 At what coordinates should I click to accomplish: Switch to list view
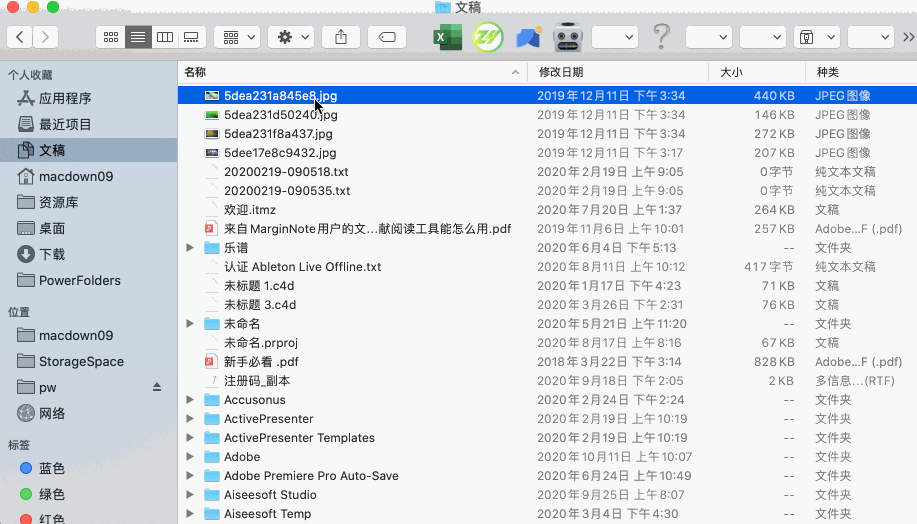[138, 37]
